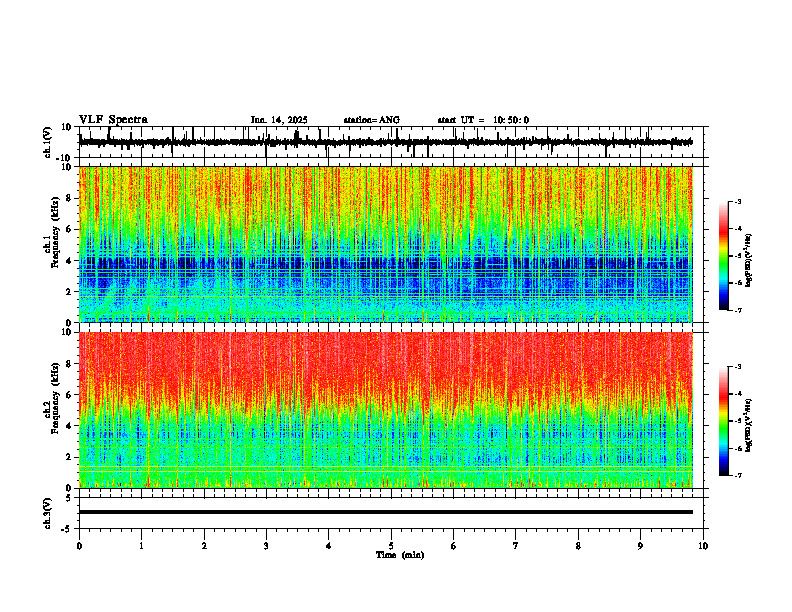
Task: Click the "start UT = 10:50:0" header text
Action: 483,120
